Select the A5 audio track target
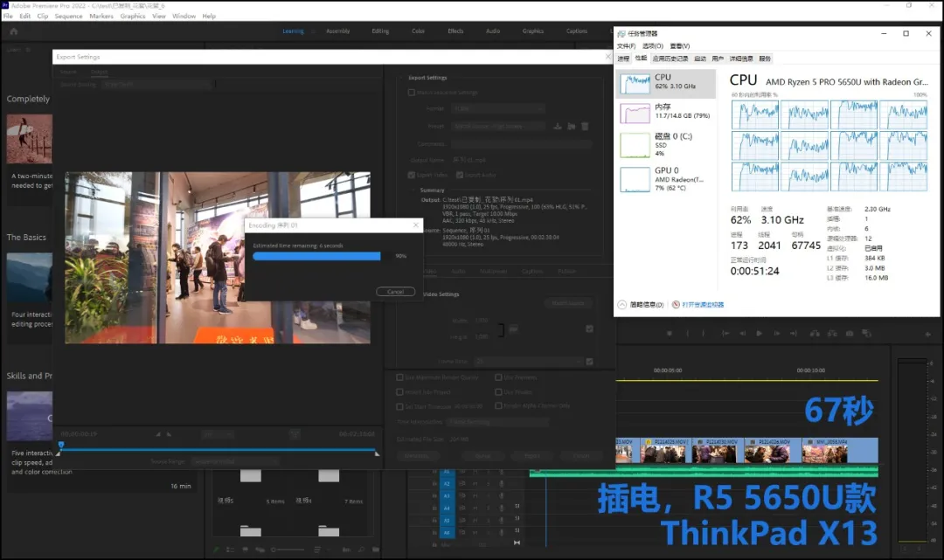Image resolution: width=944 pixels, height=560 pixels. 446,521
